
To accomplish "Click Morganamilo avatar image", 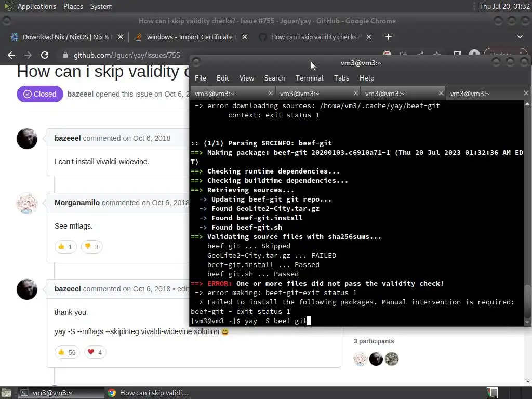I will pyautogui.click(x=27, y=203).
